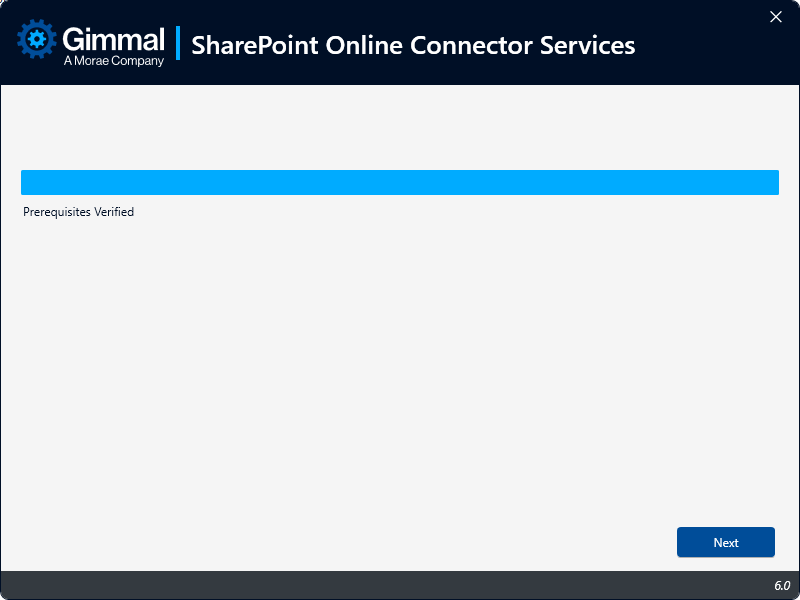
Task: Click the "A Morae Company" tagline
Action: click(x=113, y=61)
